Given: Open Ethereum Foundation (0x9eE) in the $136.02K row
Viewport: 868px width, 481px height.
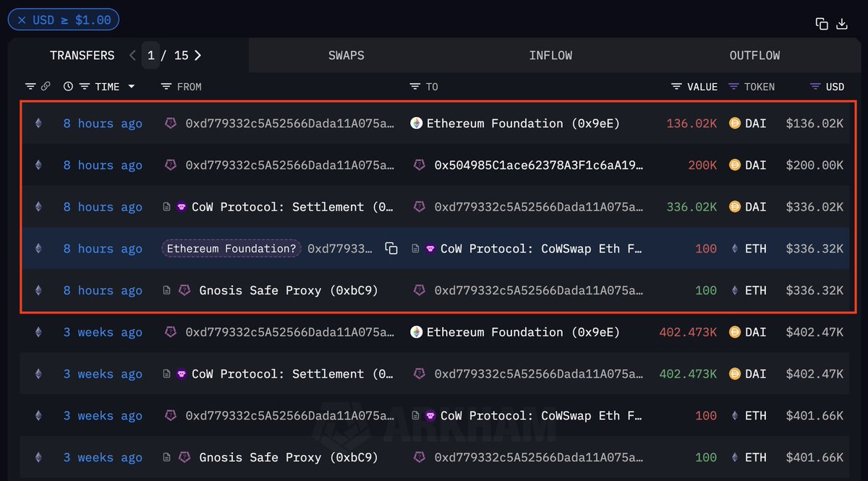Looking at the screenshot, I should point(523,124).
